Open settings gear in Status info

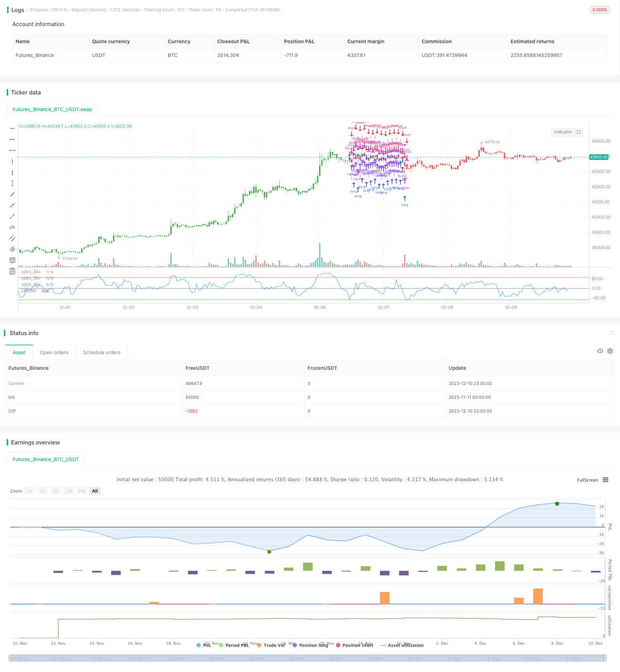pyautogui.click(x=610, y=351)
